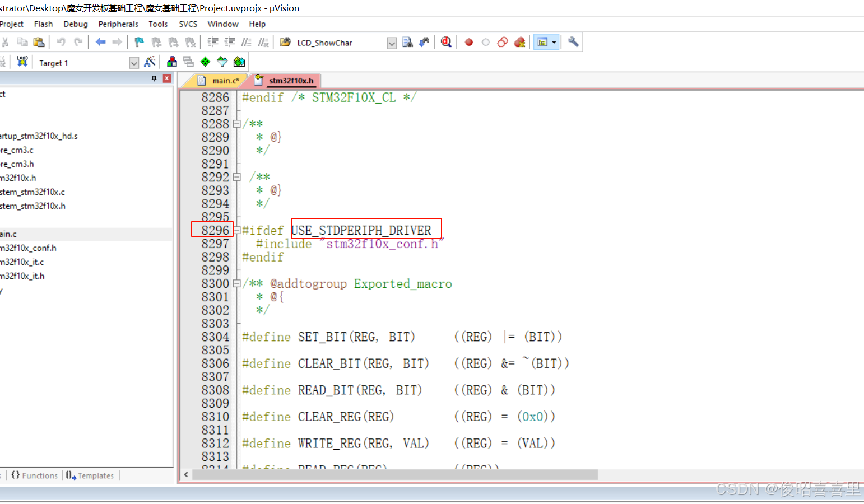Image resolution: width=864 pixels, height=504 pixels.
Task: Toggle the Comment Selection icon
Action: tap(247, 42)
